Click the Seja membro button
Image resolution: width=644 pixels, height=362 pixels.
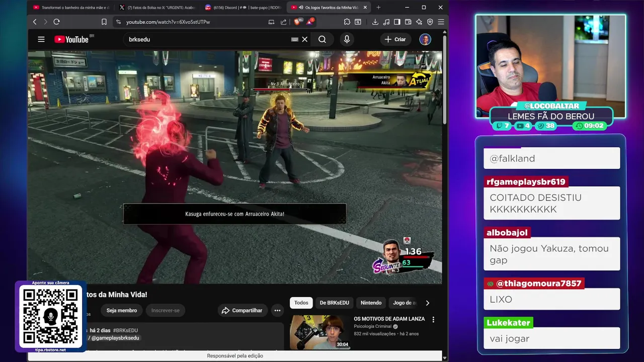tap(121, 310)
